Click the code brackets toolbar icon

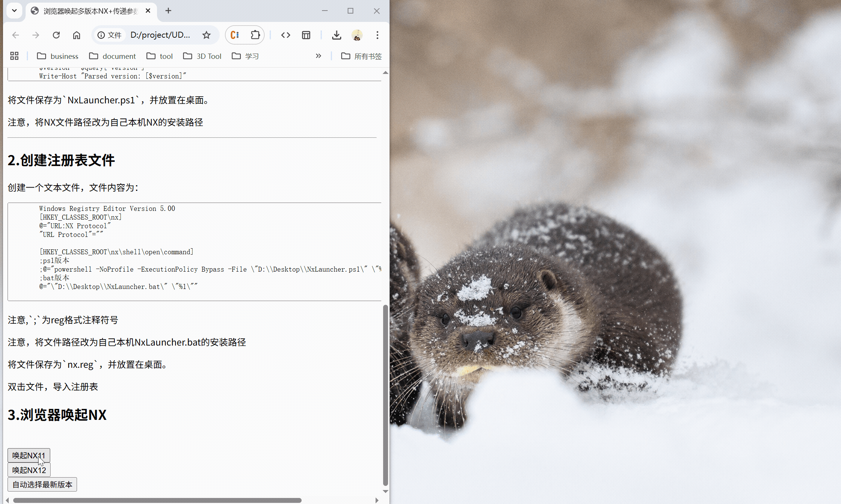click(285, 35)
